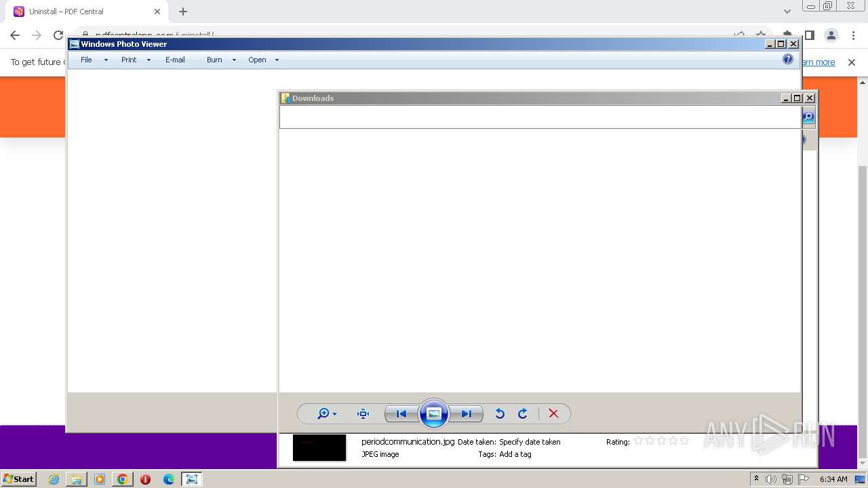Open Chrome profile avatar
Viewport: 868px width, 488px height.
tap(831, 35)
